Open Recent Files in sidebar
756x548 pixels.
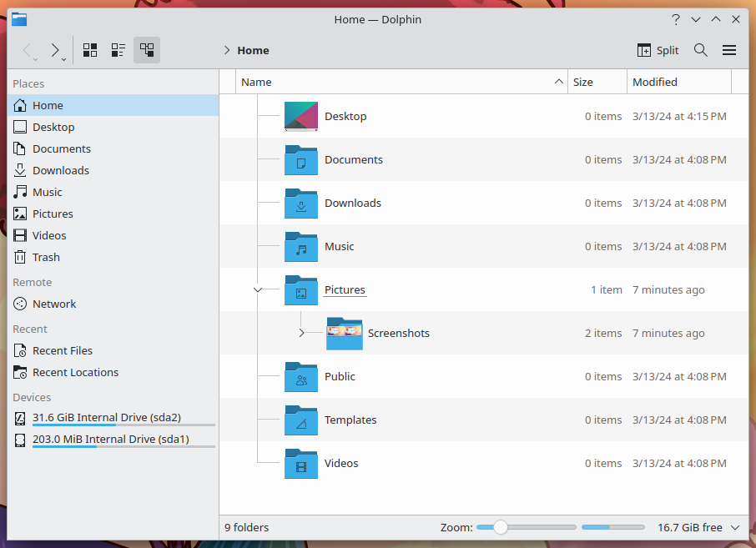coord(113,351)
